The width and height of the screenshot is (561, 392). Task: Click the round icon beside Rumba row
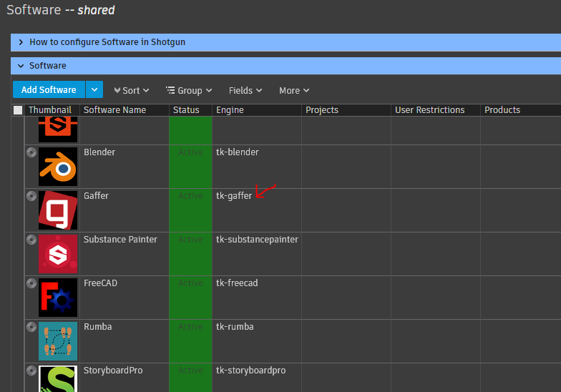pos(31,327)
